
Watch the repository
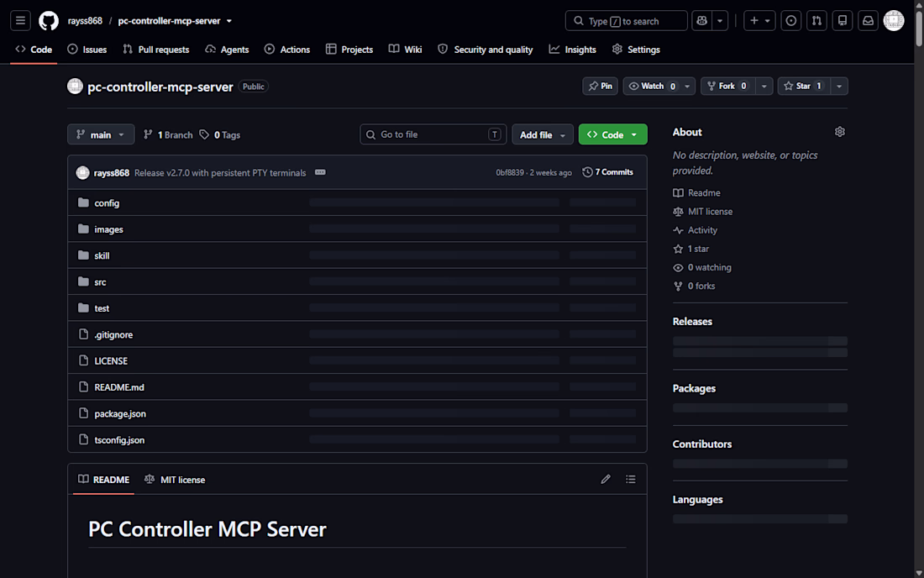(651, 86)
